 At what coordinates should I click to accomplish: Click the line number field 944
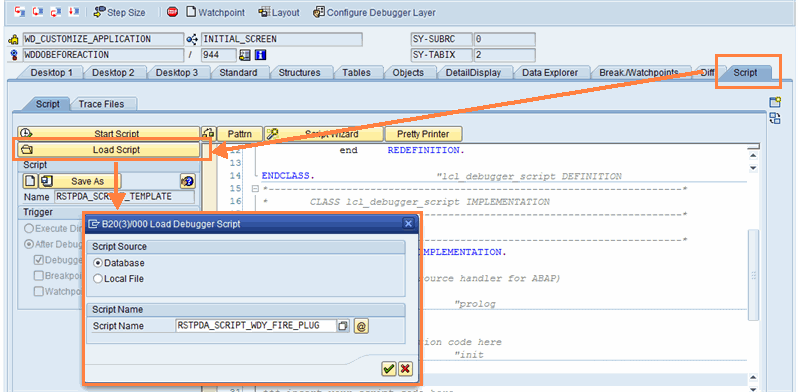pos(218,54)
